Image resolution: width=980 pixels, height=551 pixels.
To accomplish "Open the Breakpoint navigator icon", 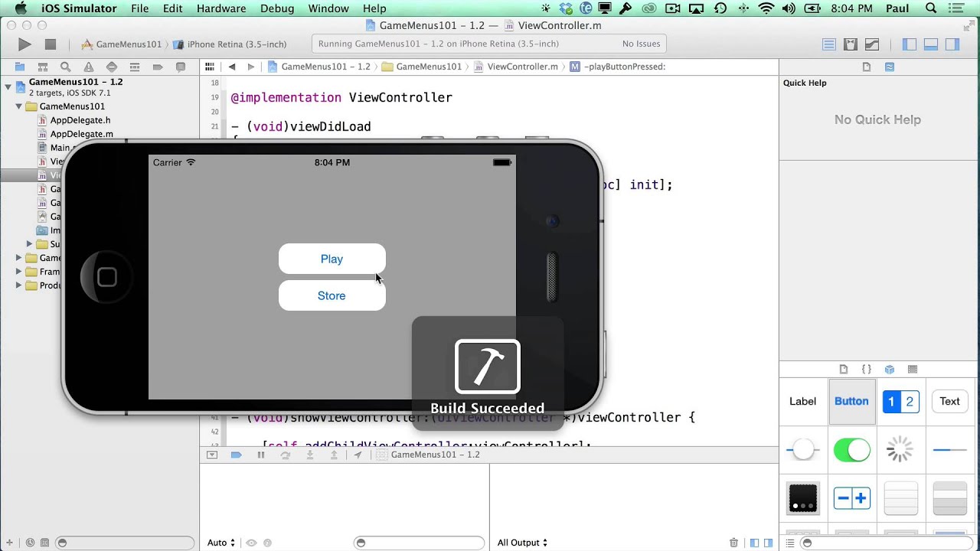I will [158, 67].
